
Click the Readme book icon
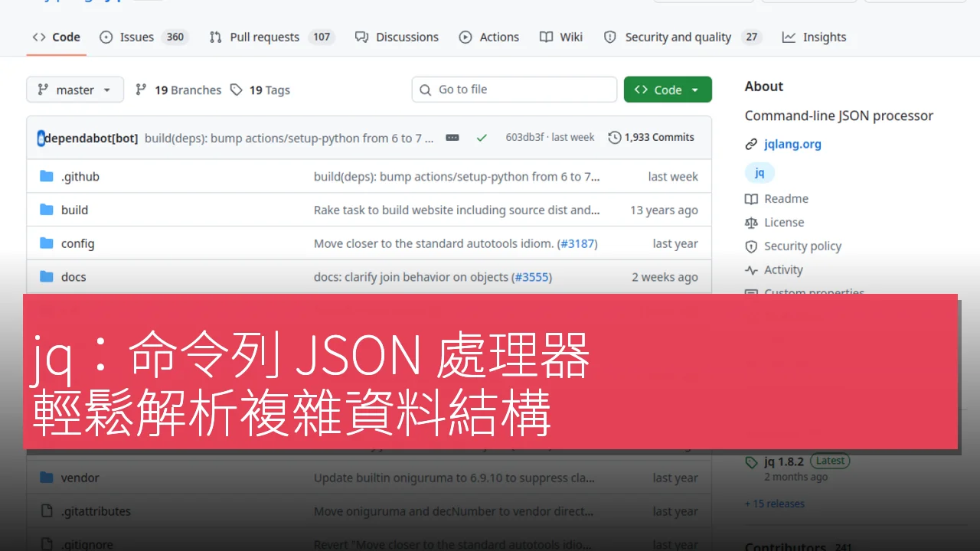pos(751,198)
